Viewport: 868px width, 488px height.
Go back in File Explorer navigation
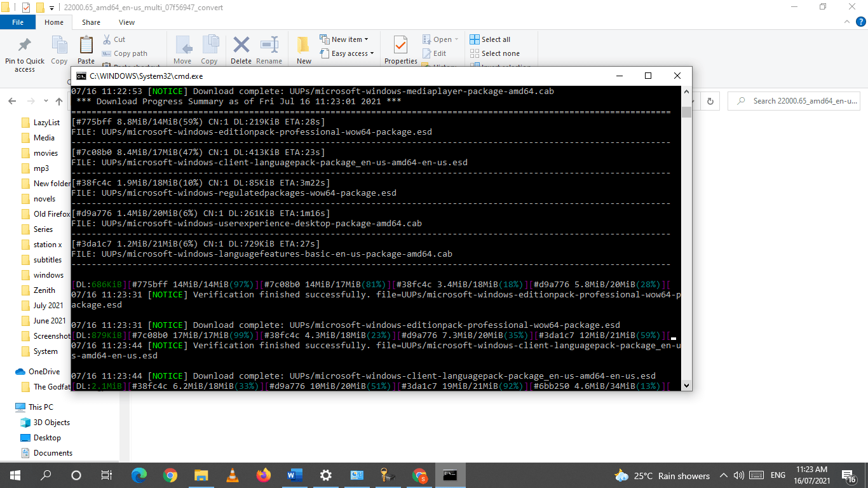12,101
